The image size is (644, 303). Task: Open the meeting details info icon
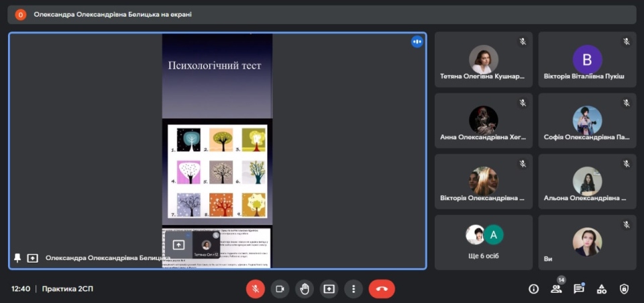533,289
